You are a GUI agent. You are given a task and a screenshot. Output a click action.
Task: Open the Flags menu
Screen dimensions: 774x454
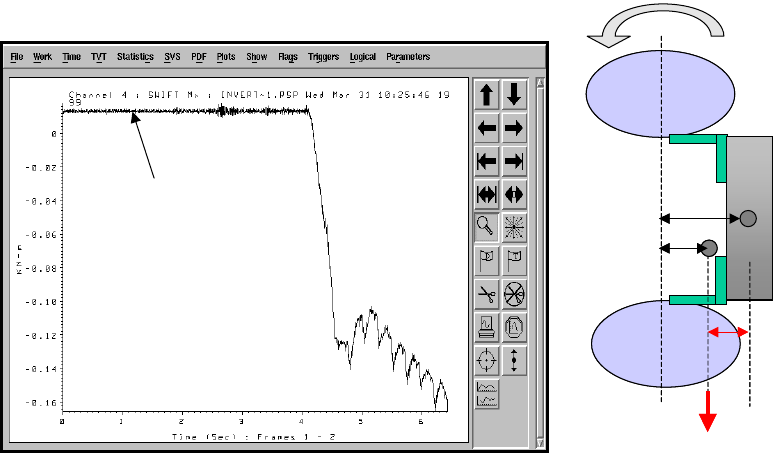(288, 57)
